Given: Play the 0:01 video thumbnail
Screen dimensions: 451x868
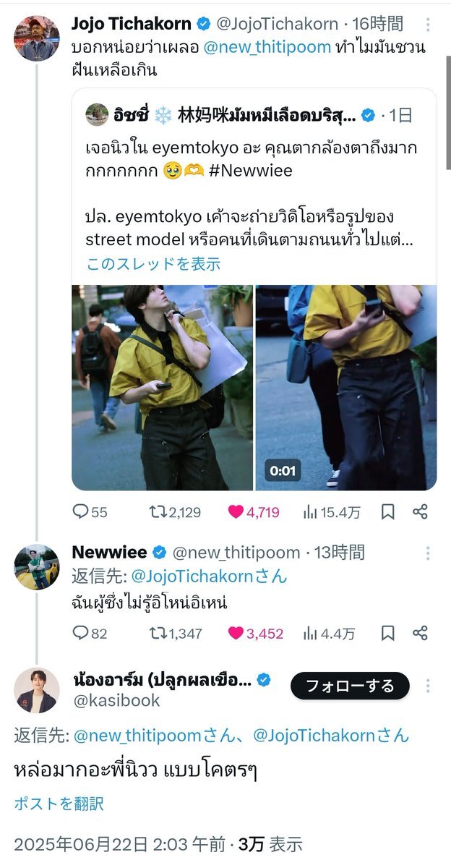Looking at the screenshot, I should point(346,388).
